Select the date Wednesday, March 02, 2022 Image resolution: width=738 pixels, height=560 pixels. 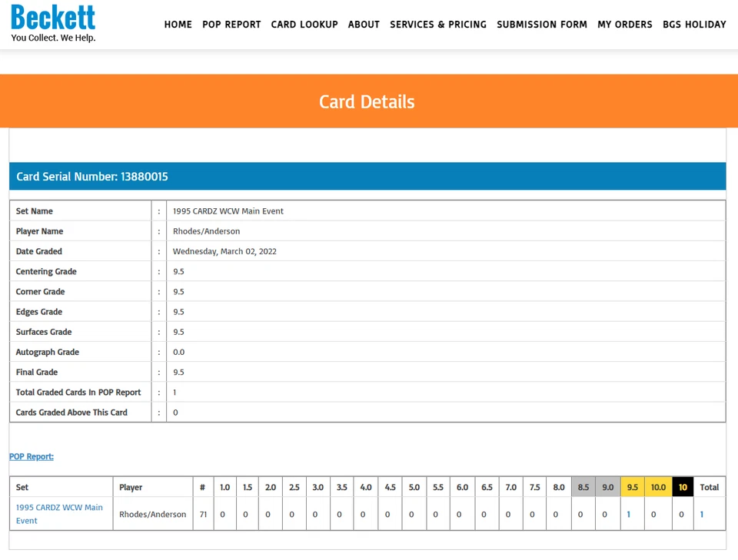click(x=224, y=251)
